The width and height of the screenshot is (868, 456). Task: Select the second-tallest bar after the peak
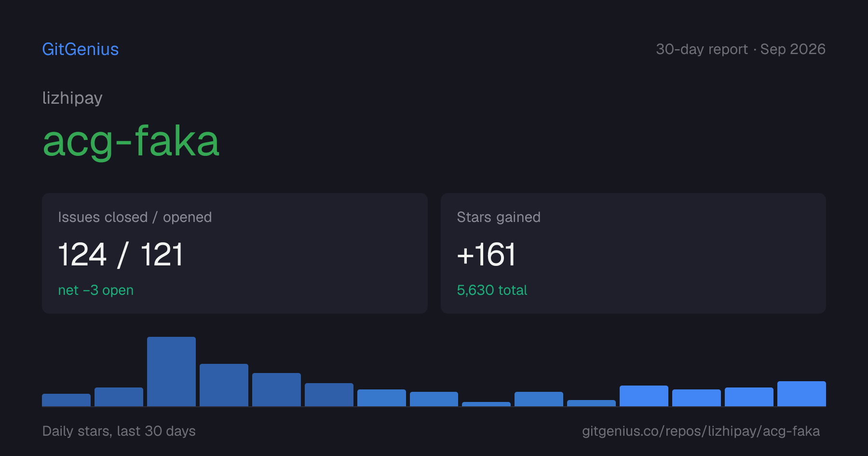click(x=224, y=385)
